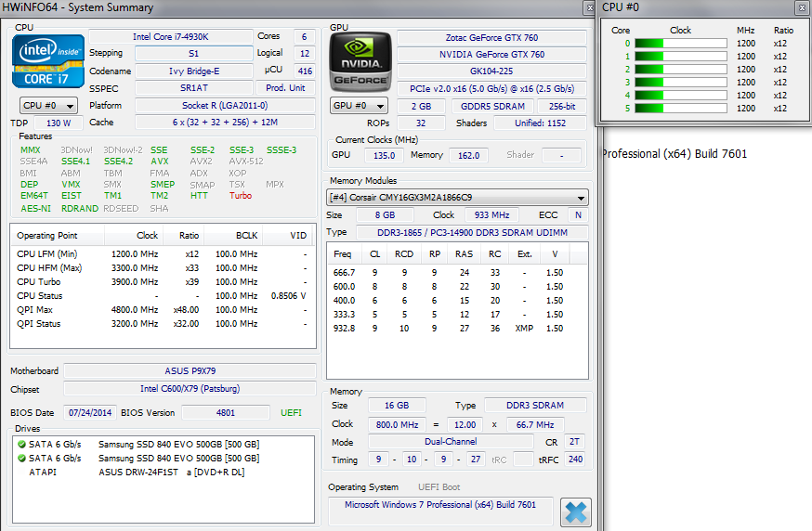
Task: Close the CPU #0 window
Action: pyautogui.click(x=801, y=7)
